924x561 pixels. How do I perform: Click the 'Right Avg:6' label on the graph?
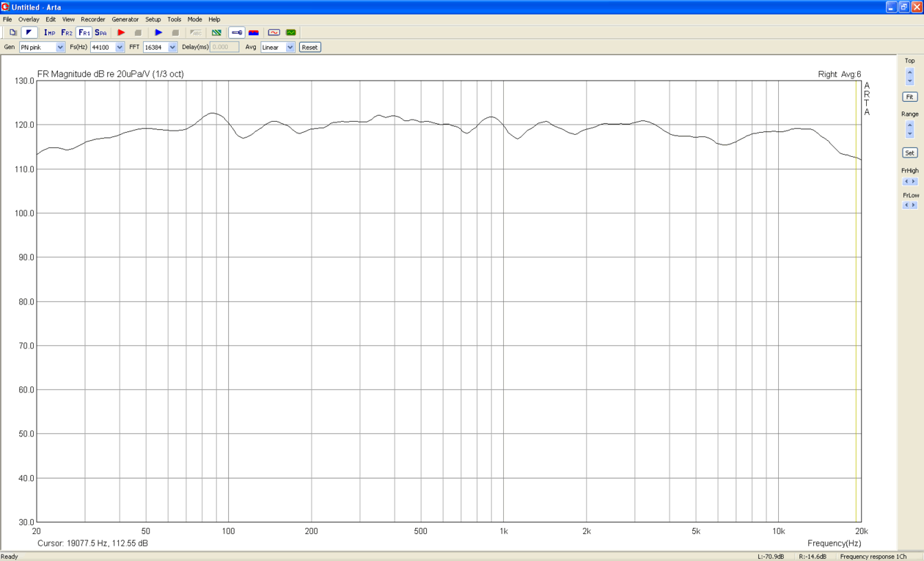pos(840,74)
